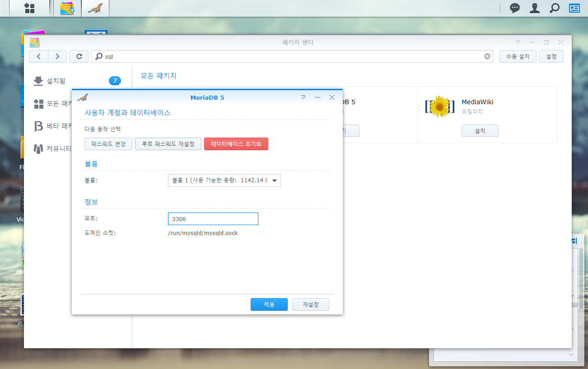588x369 pixels.
Task: Clear the 'sql' search text
Action: [x=487, y=56]
